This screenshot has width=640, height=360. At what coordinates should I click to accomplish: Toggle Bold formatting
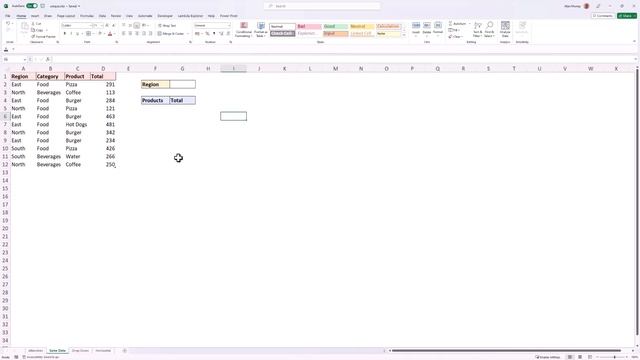pyautogui.click(x=64, y=33)
